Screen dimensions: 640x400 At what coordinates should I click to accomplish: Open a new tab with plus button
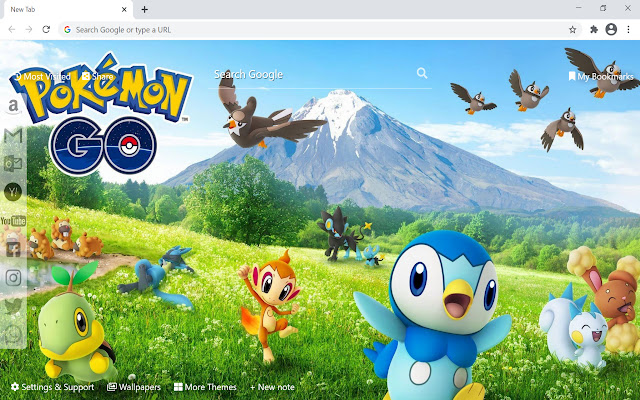[144, 9]
